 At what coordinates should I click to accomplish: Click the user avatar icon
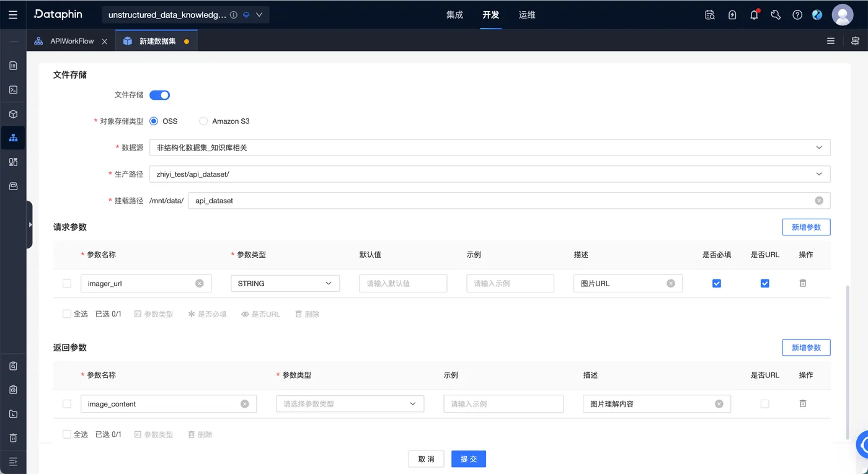coord(843,15)
